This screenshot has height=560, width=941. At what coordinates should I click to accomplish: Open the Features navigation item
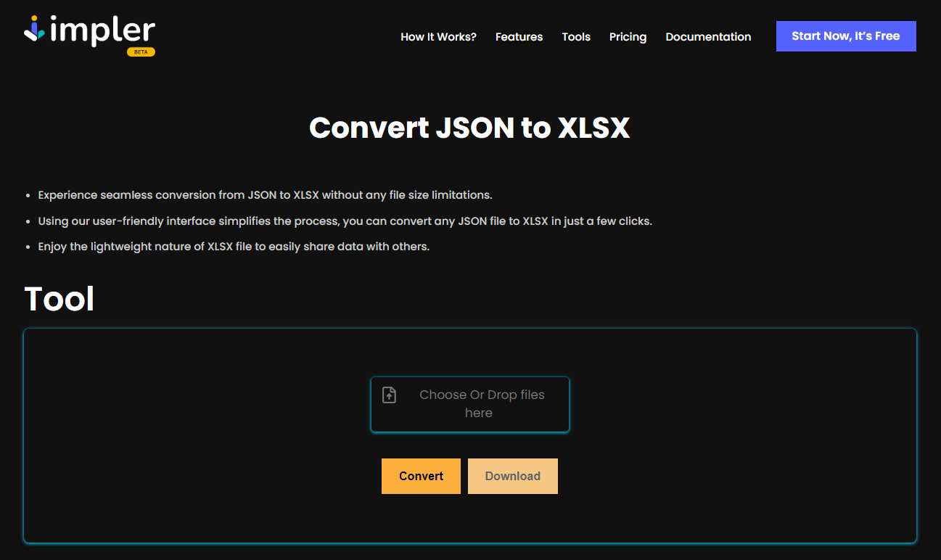(x=519, y=37)
